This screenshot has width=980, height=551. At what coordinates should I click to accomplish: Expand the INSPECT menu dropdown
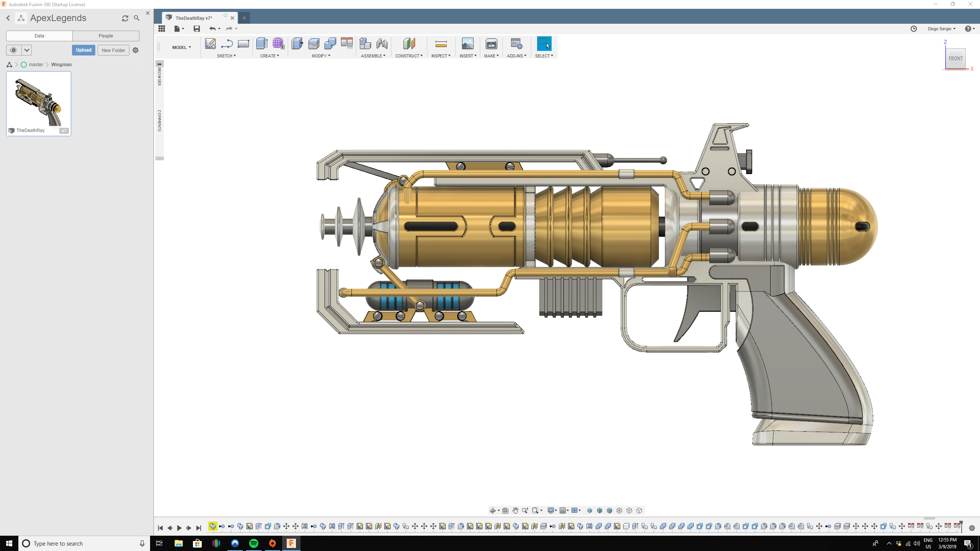click(441, 56)
